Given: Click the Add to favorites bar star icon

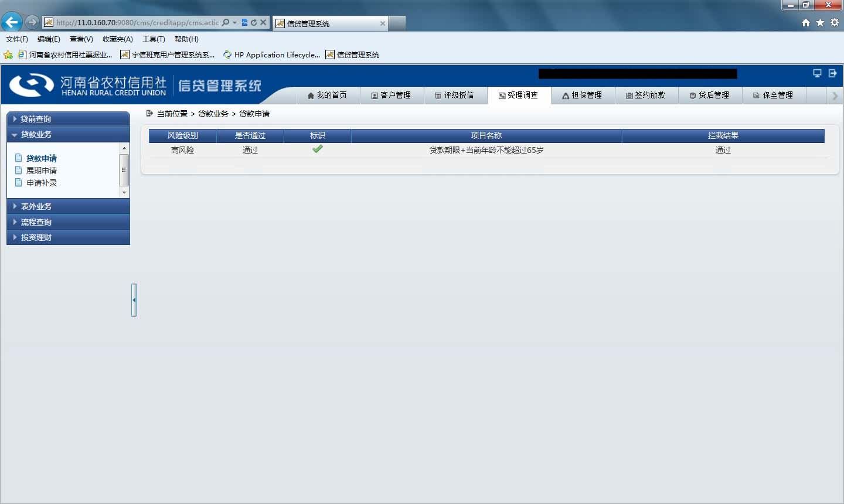Looking at the screenshot, I should coord(8,55).
